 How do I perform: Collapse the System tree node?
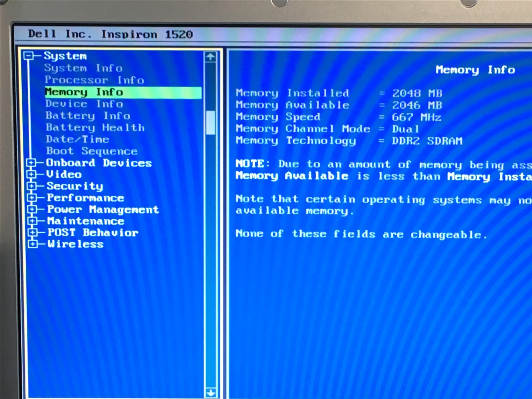[x=29, y=56]
